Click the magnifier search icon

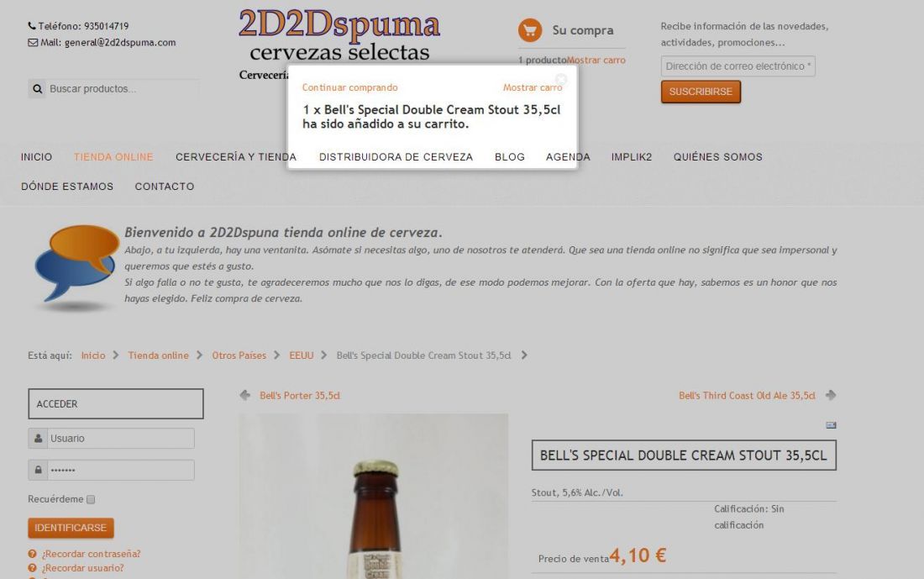click(37, 89)
